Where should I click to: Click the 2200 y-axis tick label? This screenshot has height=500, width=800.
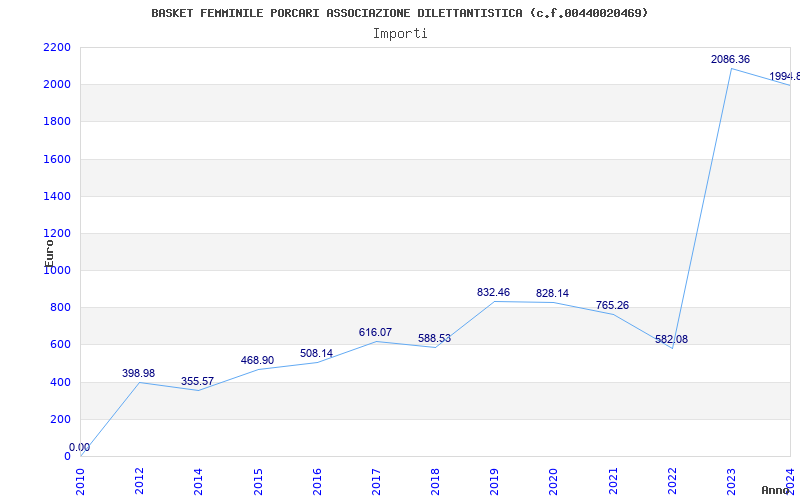pyautogui.click(x=57, y=47)
